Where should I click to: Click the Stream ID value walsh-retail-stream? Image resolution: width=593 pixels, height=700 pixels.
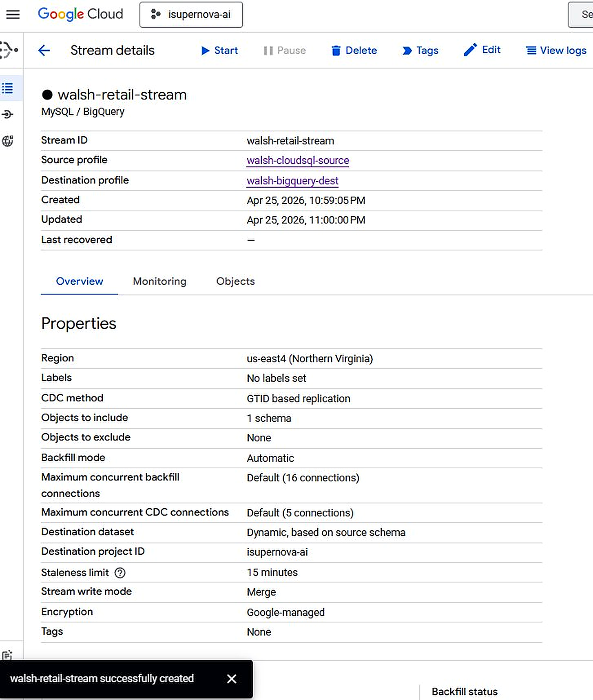point(290,141)
